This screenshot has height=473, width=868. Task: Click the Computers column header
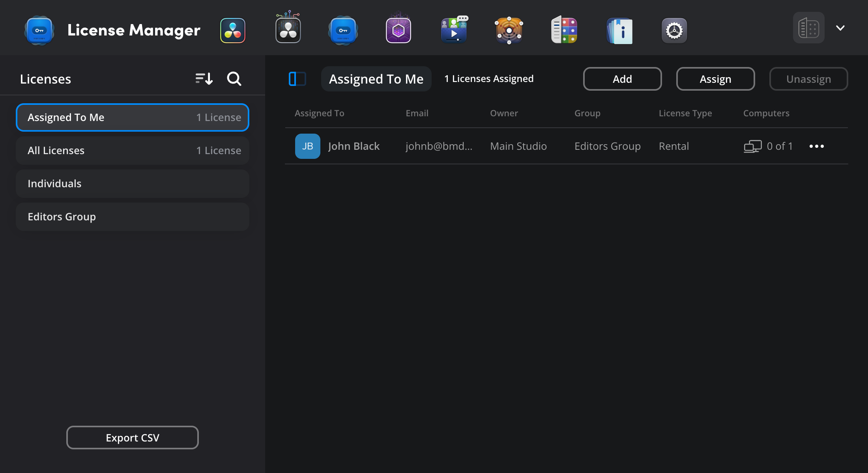766,113
